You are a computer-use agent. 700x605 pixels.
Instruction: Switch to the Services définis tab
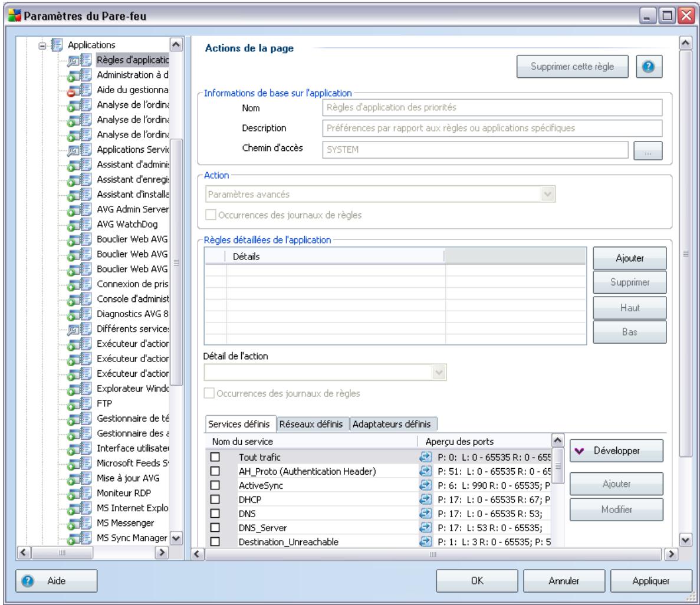click(x=239, y=424)
